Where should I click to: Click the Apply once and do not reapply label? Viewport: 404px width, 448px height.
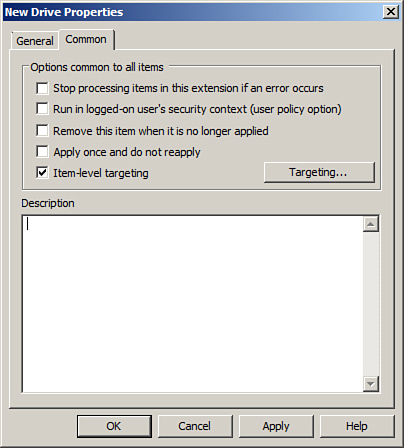click(127, 152)
